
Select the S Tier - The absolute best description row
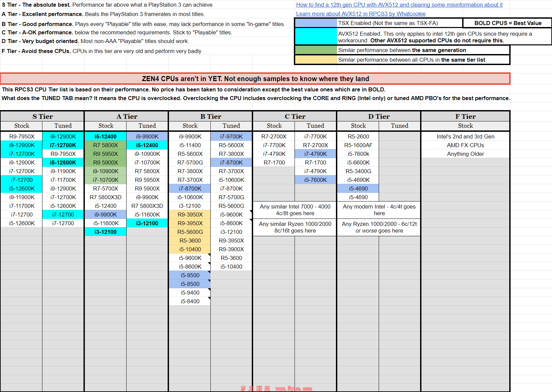pos(108,5)
